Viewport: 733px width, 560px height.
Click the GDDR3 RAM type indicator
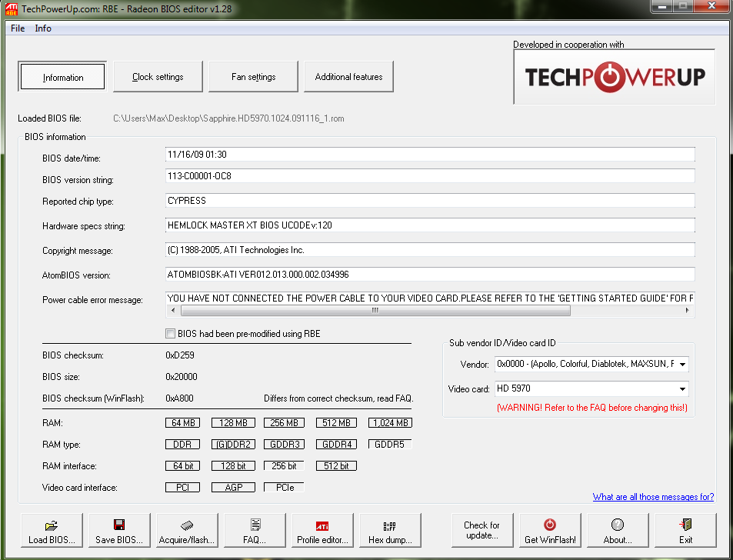pos(285,444)
